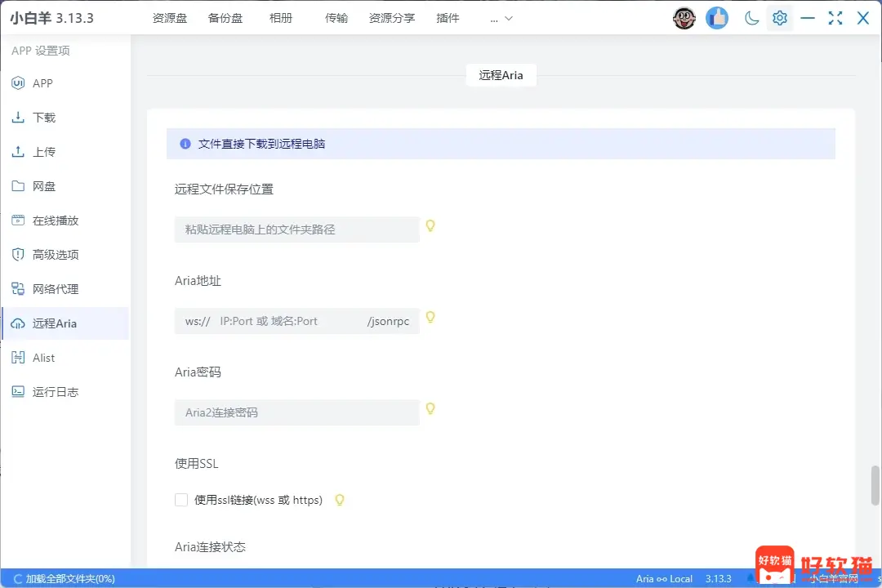
Task: Click APP 设置项 sidebar heading
Action: (41, 51)
